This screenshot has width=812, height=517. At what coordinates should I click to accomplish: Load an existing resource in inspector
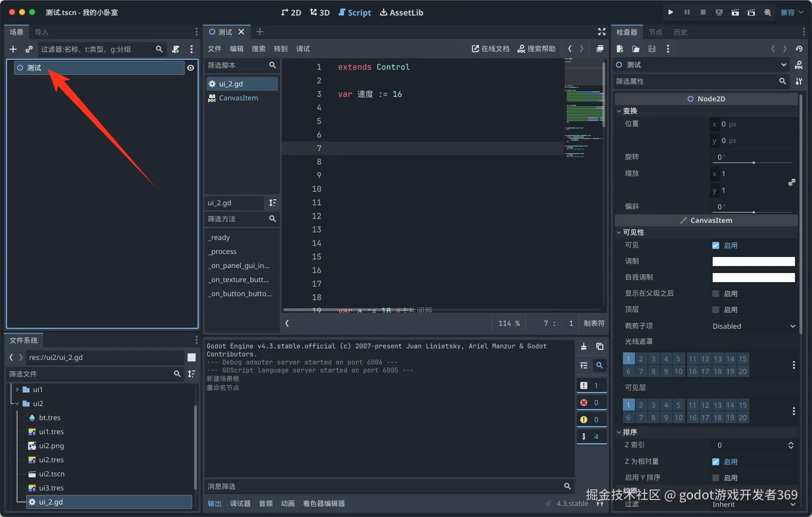pyautogui.click(x=636, y=49)
